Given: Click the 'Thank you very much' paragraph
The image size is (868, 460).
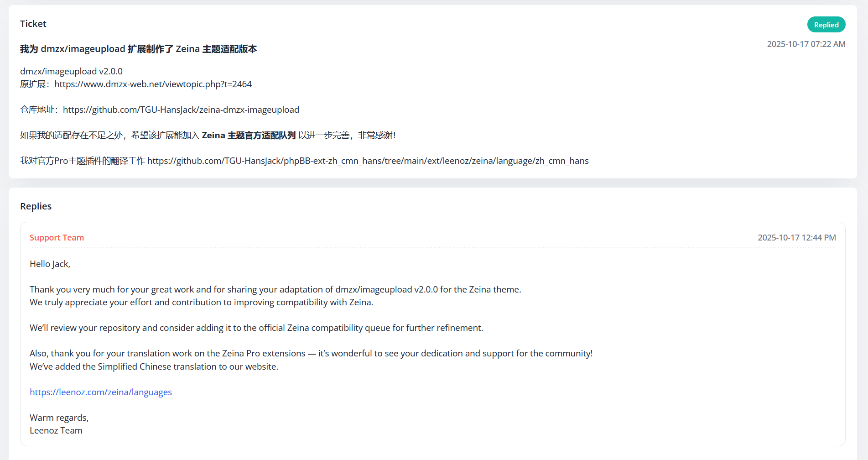Looking at the screenshot, I should [275, 296].
